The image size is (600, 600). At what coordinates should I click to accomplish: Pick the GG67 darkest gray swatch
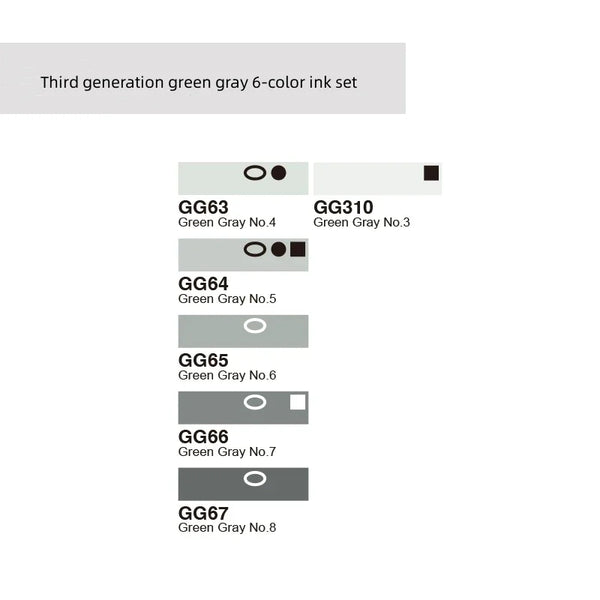tap(210, 484)
